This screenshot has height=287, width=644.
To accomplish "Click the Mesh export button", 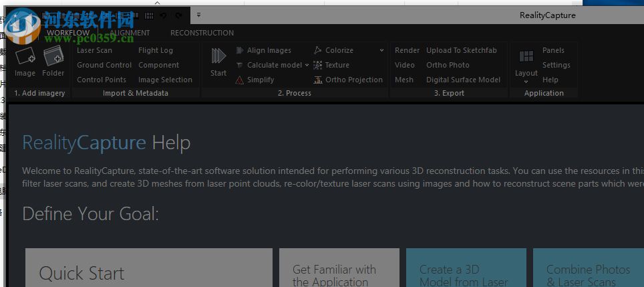I will click(404, 80).
